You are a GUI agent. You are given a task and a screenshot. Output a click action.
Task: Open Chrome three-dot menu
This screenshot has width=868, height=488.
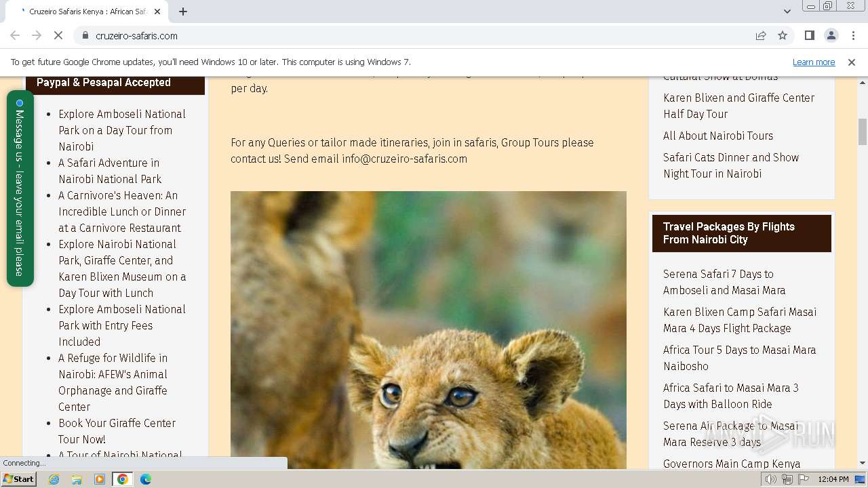[x=852, y=35]
